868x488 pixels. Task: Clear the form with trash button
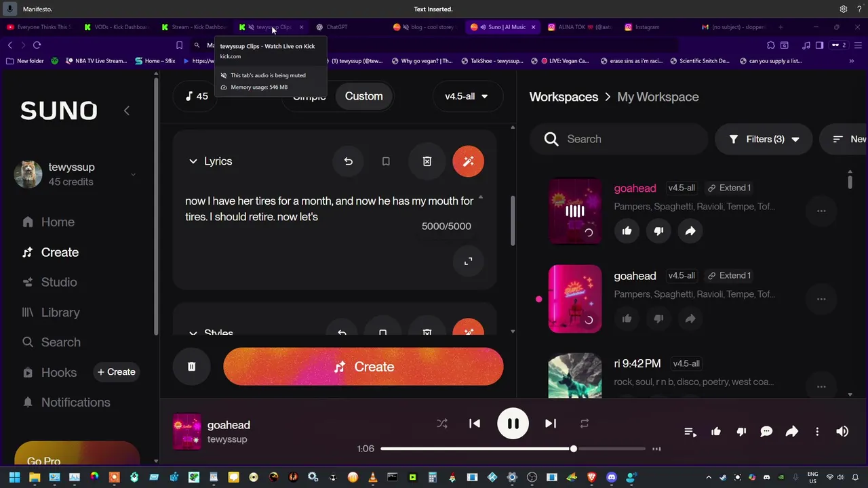click(191, 367)
